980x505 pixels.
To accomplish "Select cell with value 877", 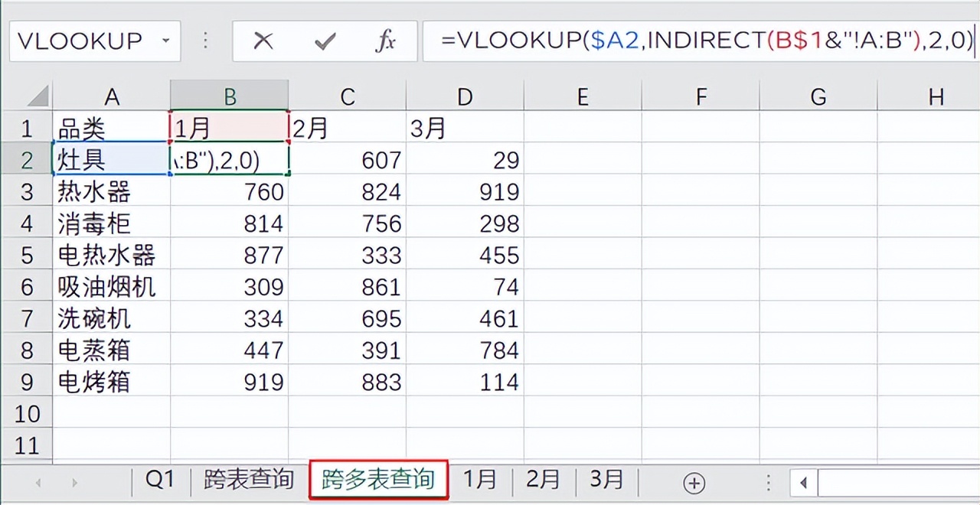I will pyautogui.click(x=230, y=255).
